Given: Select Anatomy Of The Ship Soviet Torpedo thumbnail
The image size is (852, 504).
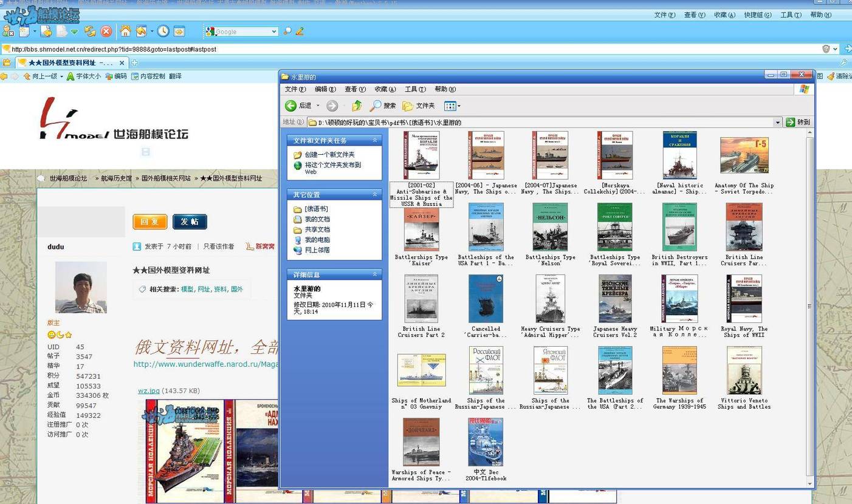Looking at the screenshot, I should point(744,155).
